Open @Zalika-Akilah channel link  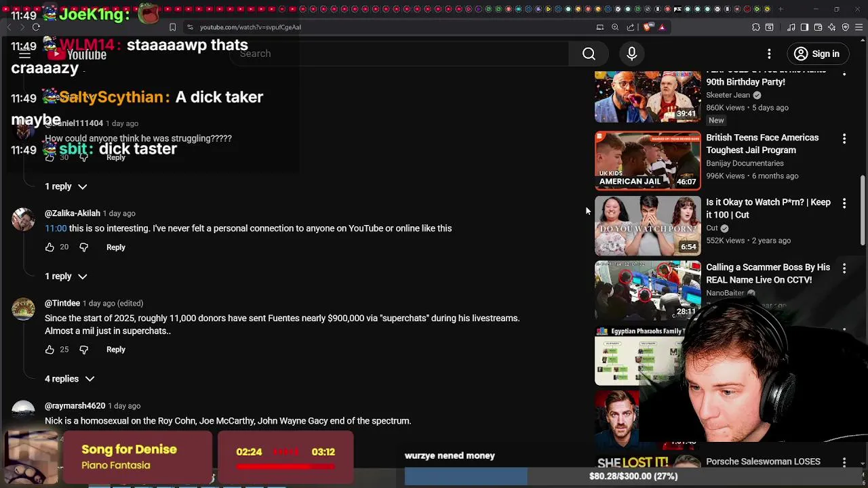click(73, 213)
